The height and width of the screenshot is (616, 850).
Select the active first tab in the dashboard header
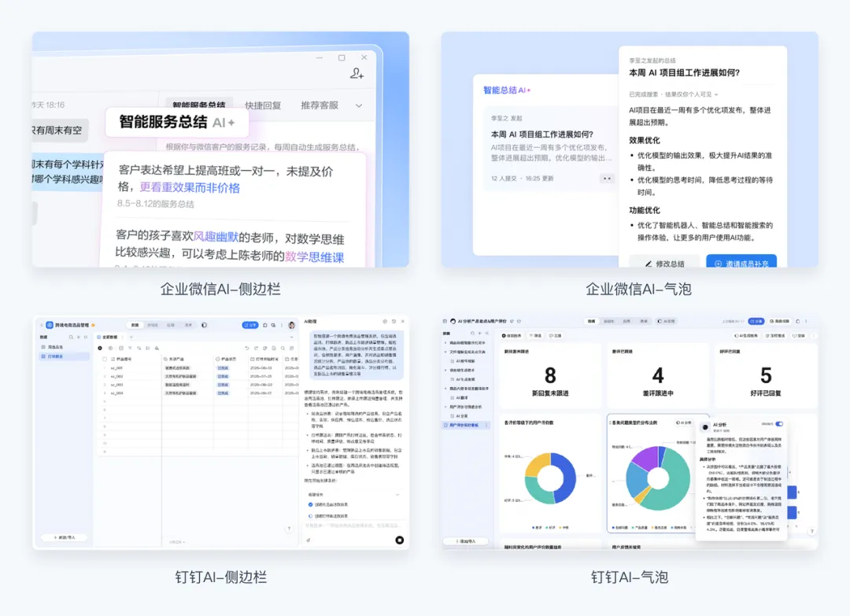(x=591, y=321)
